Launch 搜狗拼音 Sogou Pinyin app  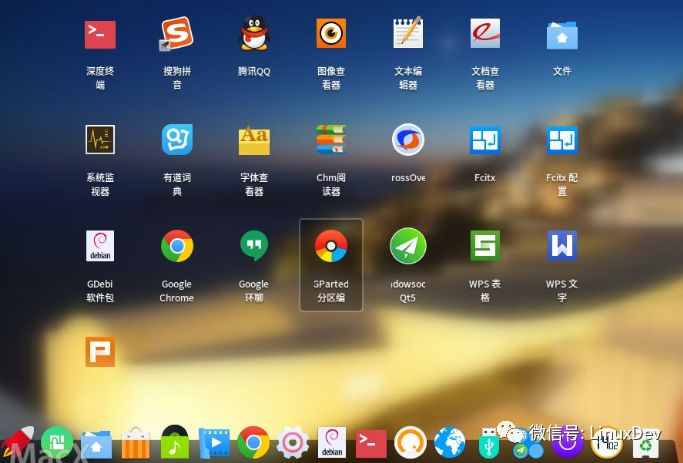177,34
